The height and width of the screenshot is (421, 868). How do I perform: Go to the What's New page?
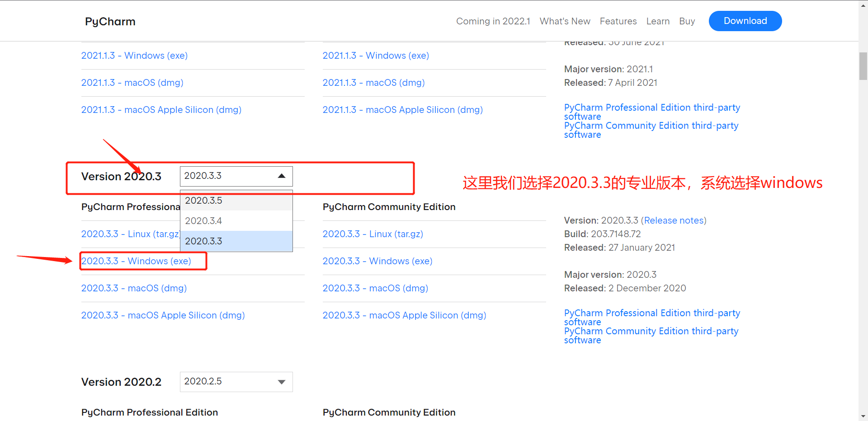pos(565,21)
